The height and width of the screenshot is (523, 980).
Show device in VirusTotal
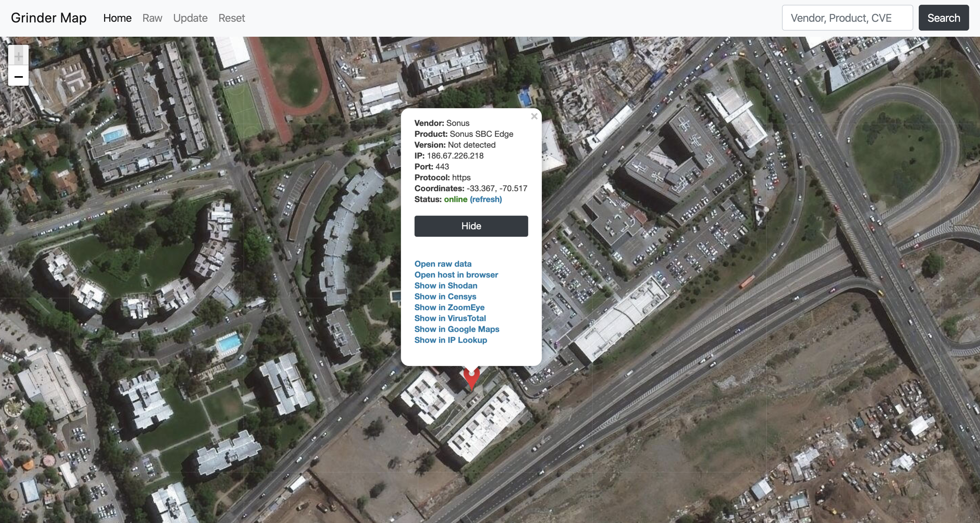(450, 318)
